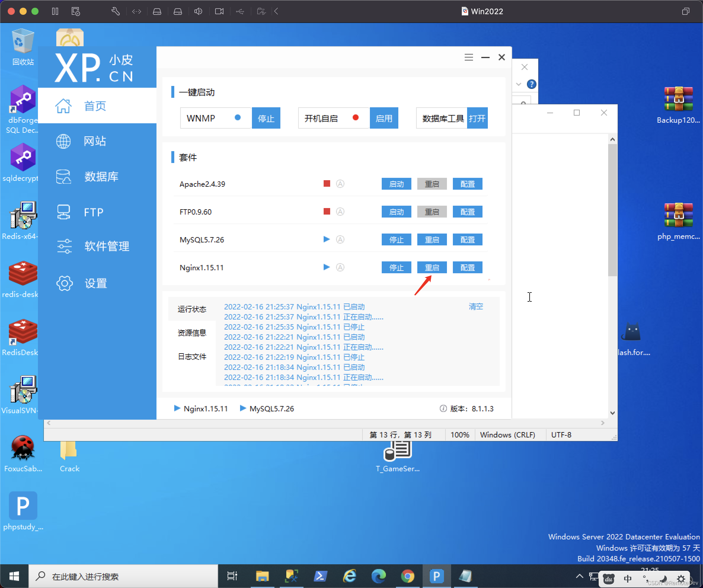Screen dimensions: 703x588
Task: Select the T_GameSer file desktop icon
Action: coord(397,457)
